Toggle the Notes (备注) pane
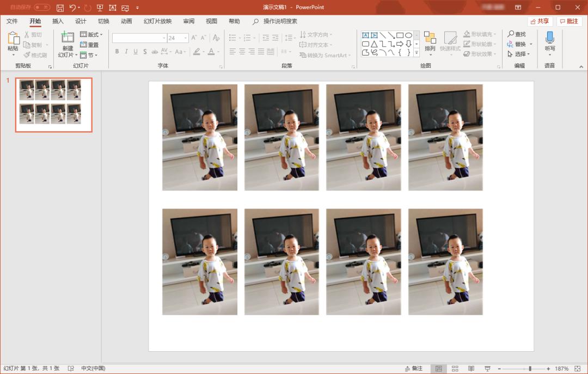588x374 pixels. (x=413, y=369)
